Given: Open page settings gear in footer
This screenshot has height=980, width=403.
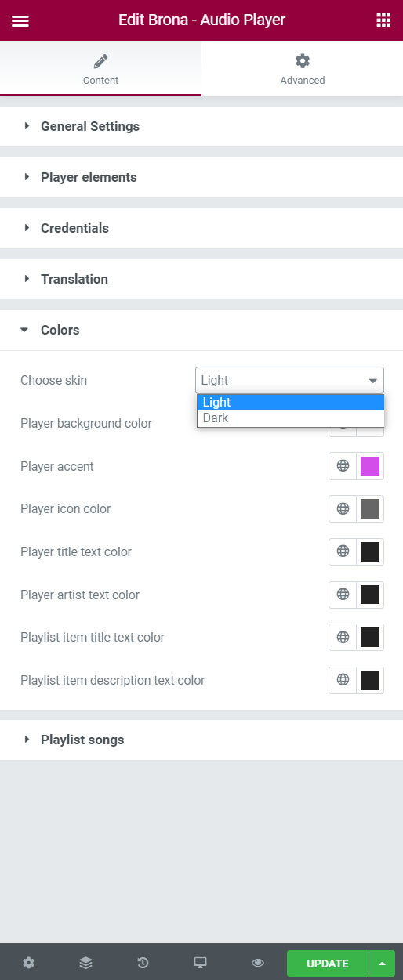Looking at the screenshot, I should pos(29,963).
